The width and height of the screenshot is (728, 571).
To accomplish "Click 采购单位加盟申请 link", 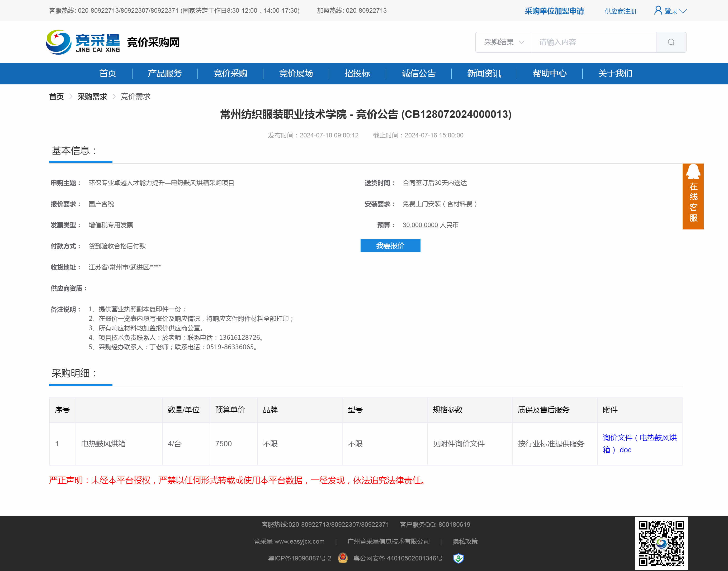I will click(x=554, y=11).
